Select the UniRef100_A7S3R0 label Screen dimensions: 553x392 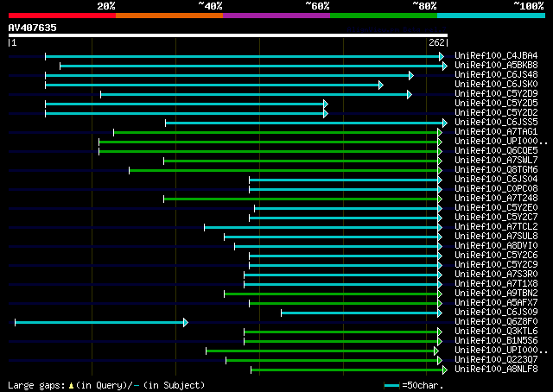pyautogui.click(x=496, y=275)
